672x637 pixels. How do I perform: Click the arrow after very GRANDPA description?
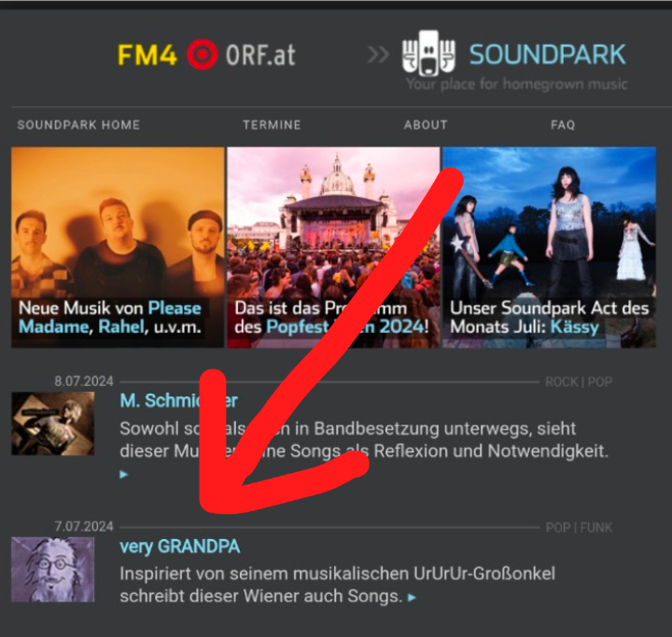(413, 597)
